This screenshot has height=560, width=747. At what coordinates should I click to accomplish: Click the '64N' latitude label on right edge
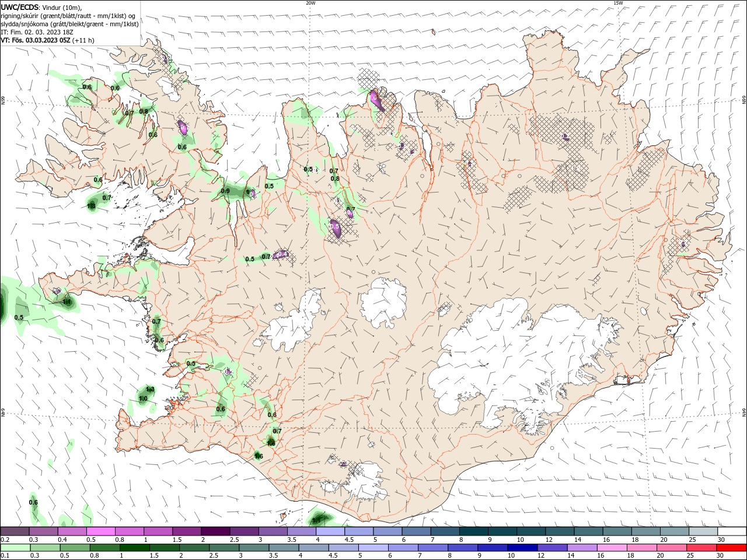[x=744, y=412]
